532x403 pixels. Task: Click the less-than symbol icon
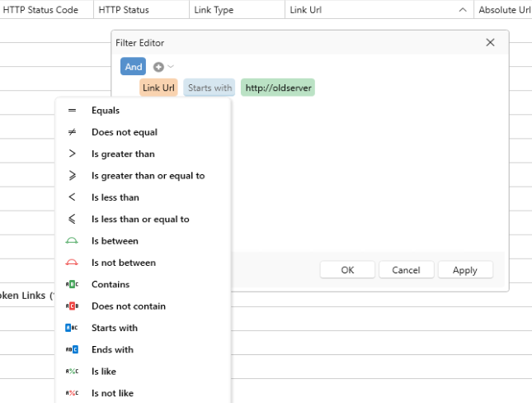click(72, 197)
